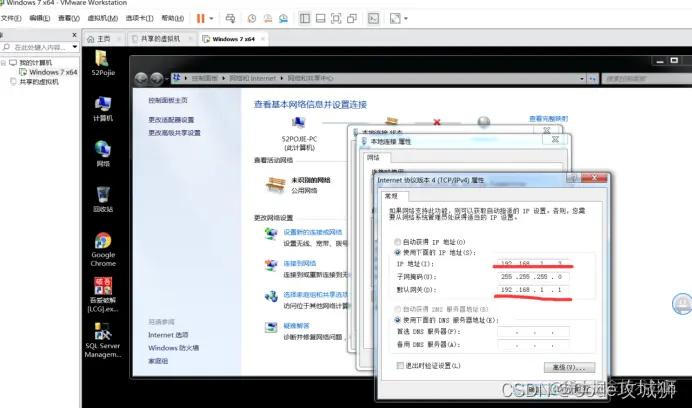Click the orange VM pause button
The width and height of the screenshot is (692, 409).
[200, 19]
